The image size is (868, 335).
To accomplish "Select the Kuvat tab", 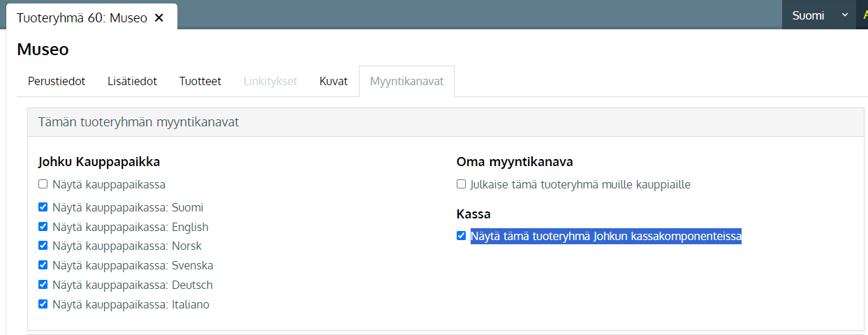I will pos(334,81).
